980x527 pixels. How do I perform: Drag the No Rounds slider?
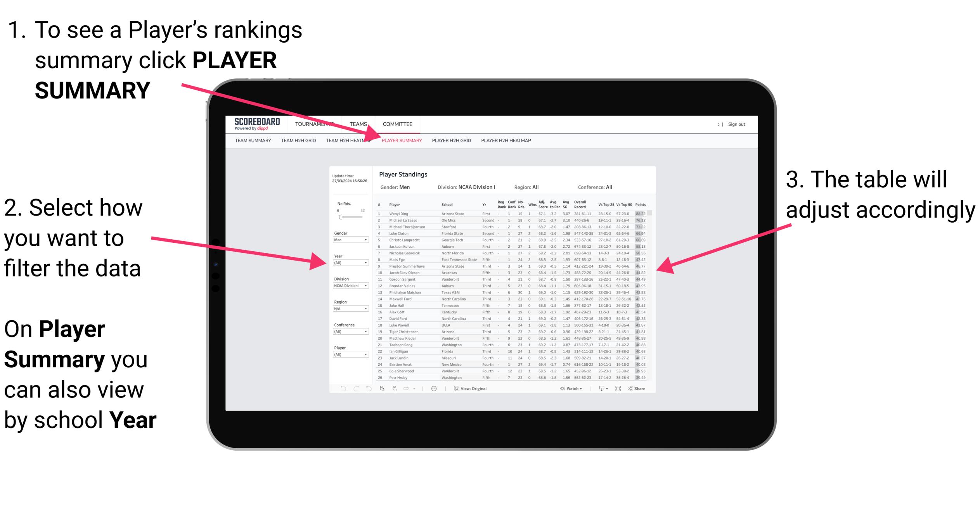pos(341,217)
